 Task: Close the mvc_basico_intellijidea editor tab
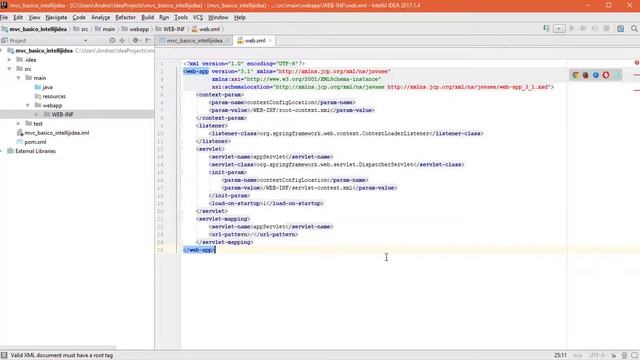point(227,40)
